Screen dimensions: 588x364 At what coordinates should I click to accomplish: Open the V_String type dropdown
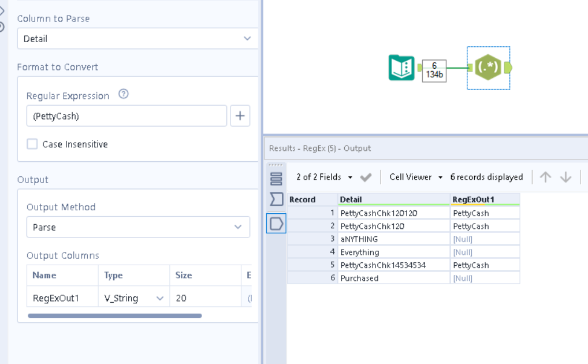coord(159,298)
